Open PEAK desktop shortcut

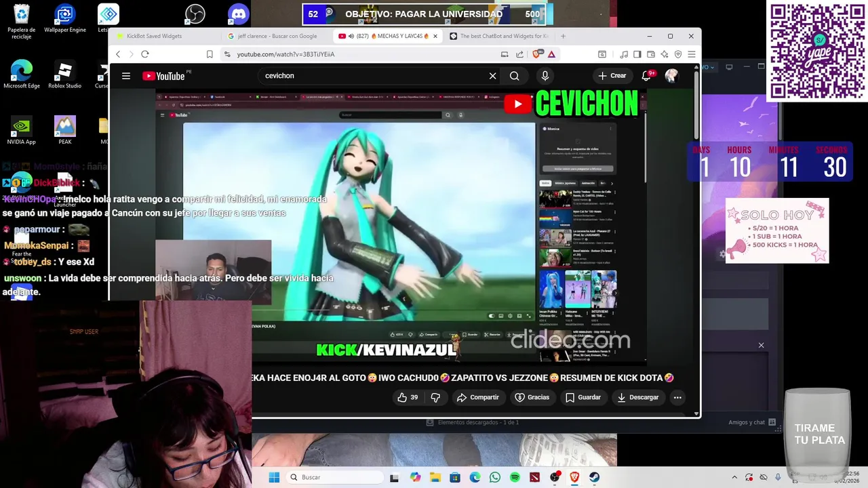click(65, 131)
